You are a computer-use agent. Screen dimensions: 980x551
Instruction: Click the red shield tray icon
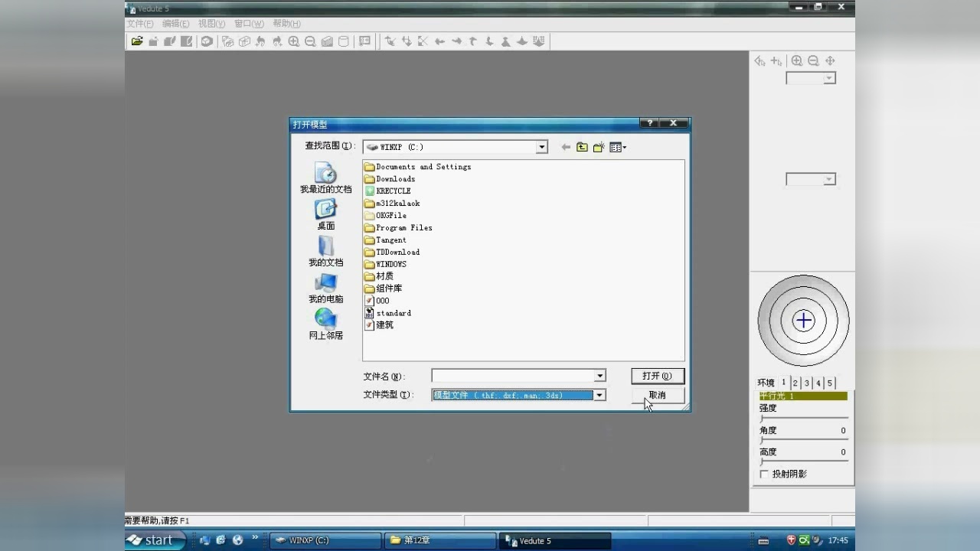click(791, 540)
